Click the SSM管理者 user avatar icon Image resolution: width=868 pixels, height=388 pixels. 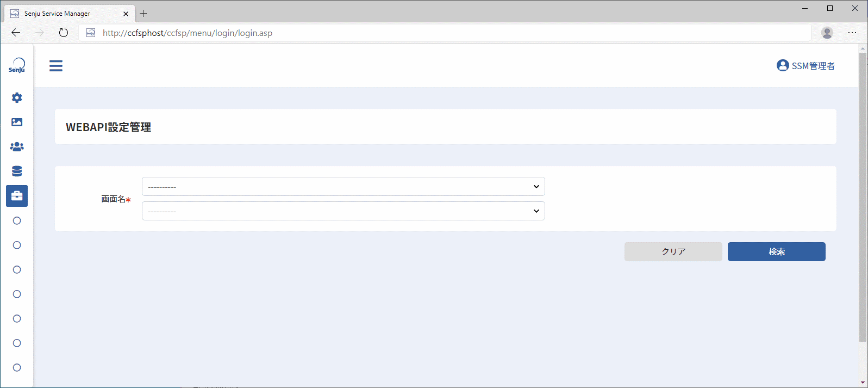click(783, 65)
